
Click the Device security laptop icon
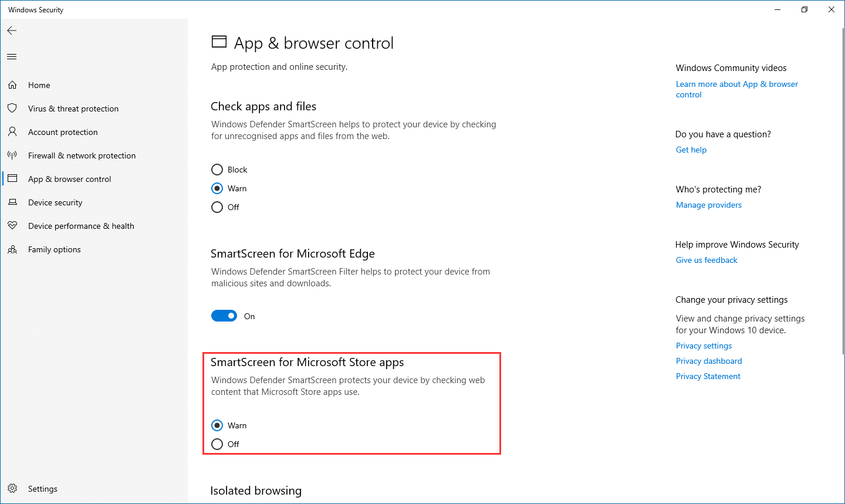coord(12,202)
